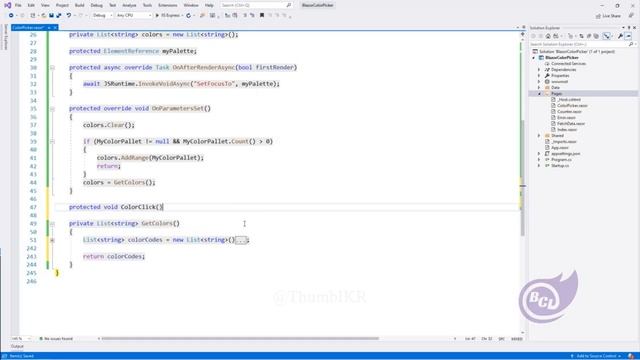This screenshot has height=360, width=640.
Task: Click the Undo icon in toolbar
Action: point(69,16)
